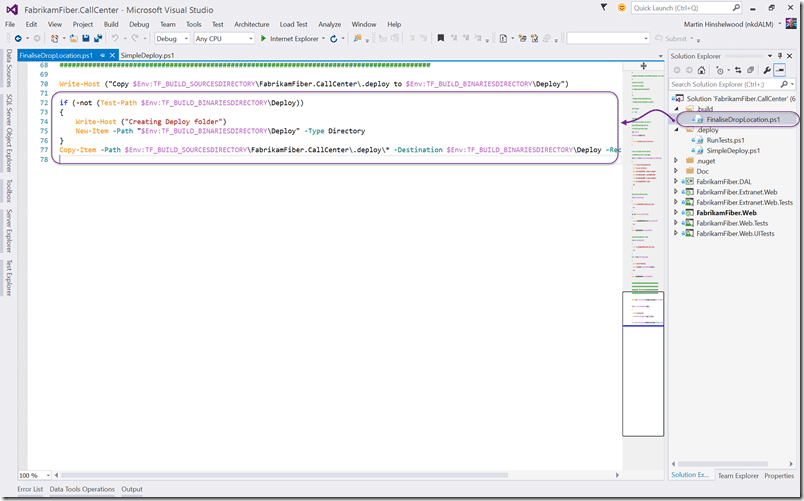Select FinaliseDropLocation.ps1 in Solution Explorer
The image size is (804, 501).
click(x=742, y=119)
